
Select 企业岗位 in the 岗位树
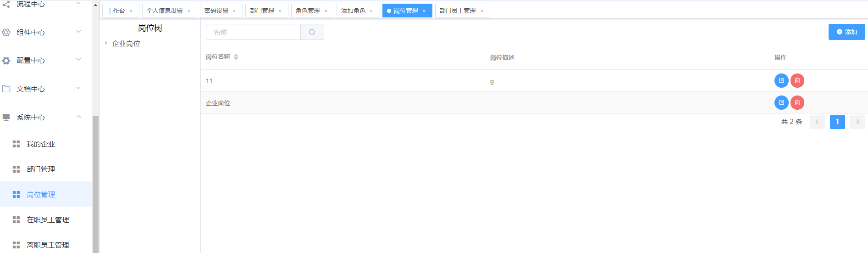pyautogui.click(x=126, y=44)
